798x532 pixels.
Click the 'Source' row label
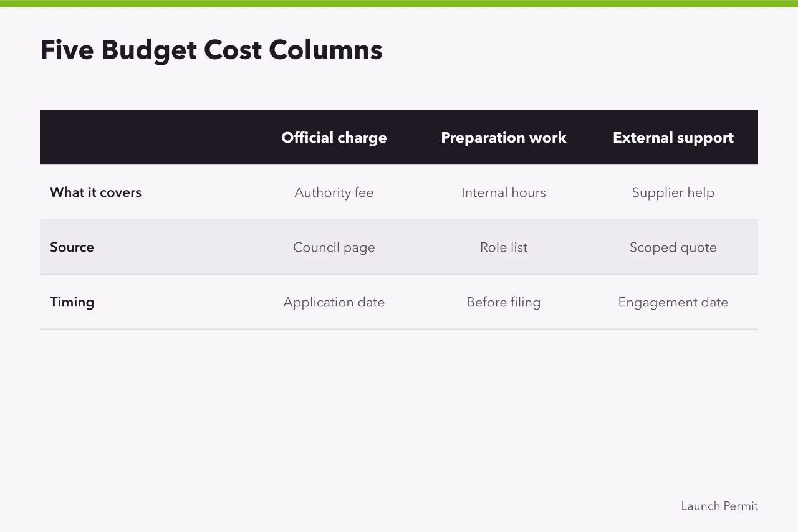[72, 247]
